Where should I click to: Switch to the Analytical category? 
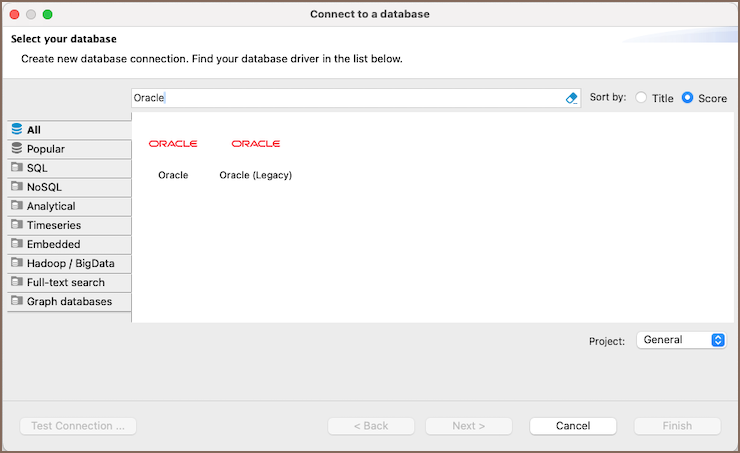[x=51, y=206]
